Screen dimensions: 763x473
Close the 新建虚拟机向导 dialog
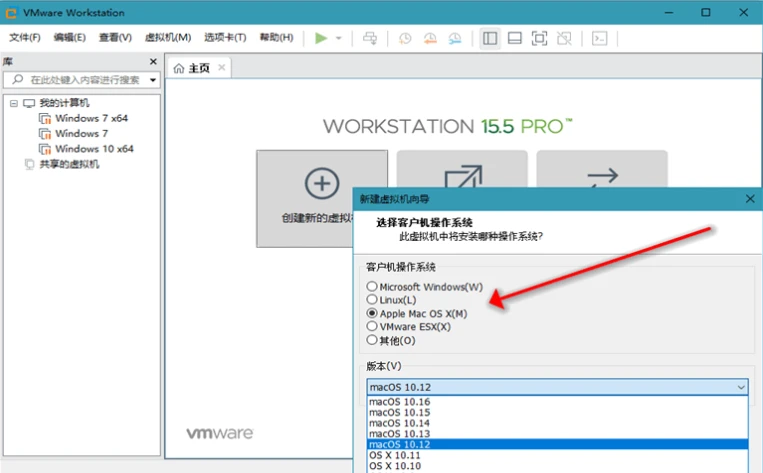coord(750,199)
